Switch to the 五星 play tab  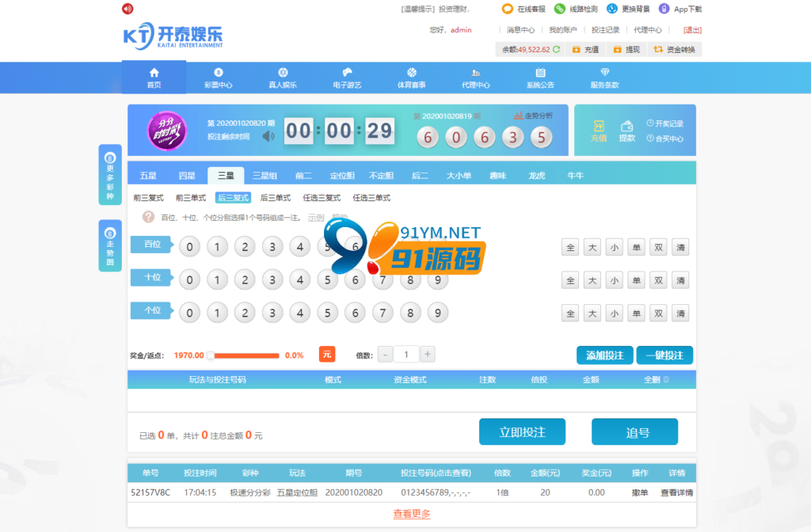(148, 176)
